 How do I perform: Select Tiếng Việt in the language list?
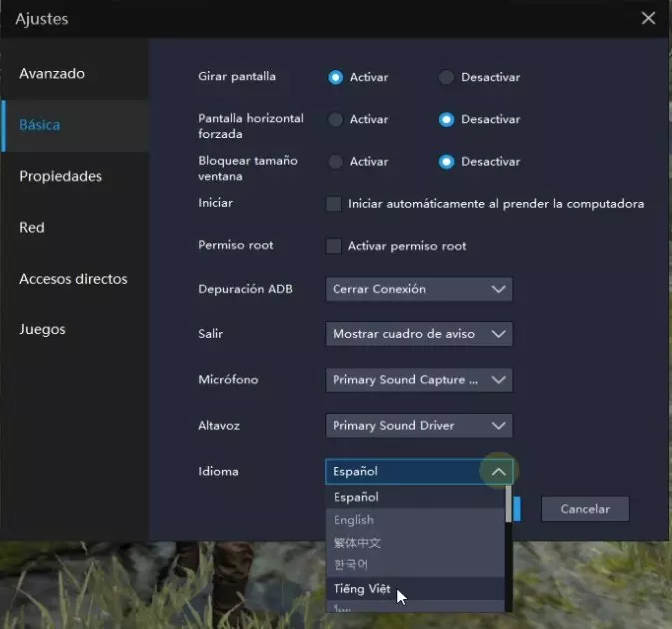point(363,589)
